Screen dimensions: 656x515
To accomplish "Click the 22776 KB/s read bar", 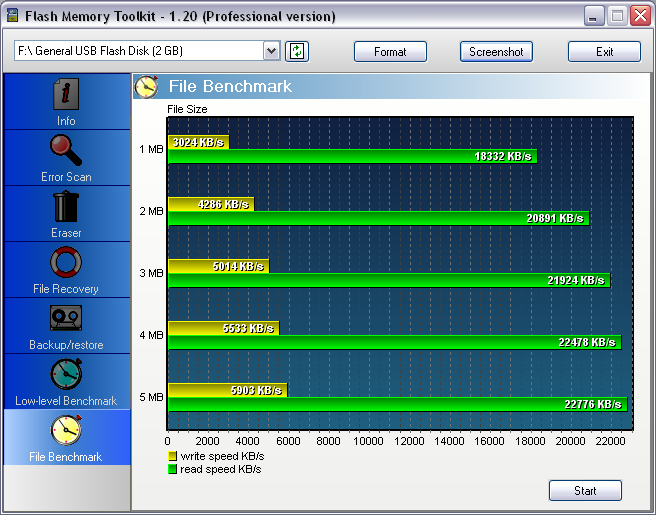I will coord(397,404).
